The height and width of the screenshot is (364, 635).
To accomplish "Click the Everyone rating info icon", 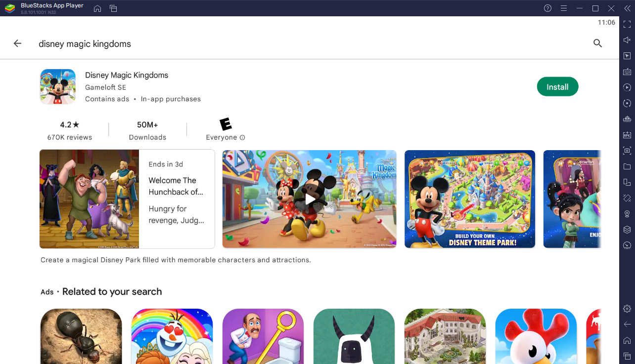I will pos(242,137).
